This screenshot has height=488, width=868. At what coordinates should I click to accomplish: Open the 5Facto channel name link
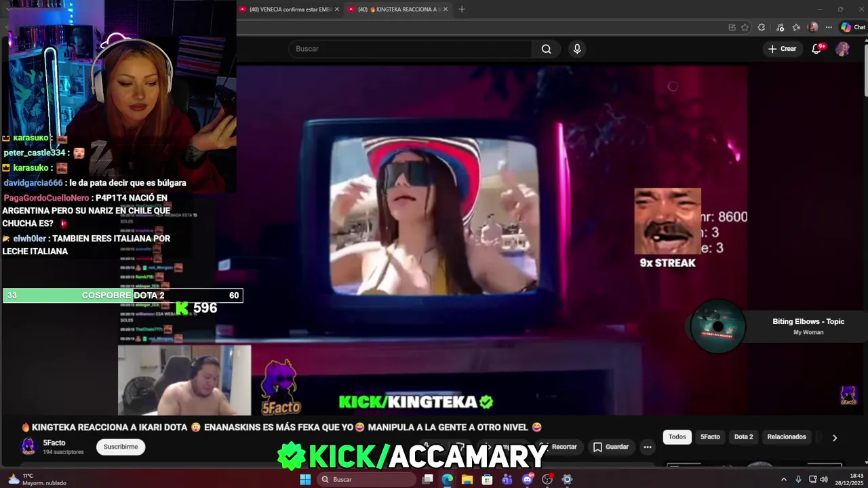coord(54,443)
